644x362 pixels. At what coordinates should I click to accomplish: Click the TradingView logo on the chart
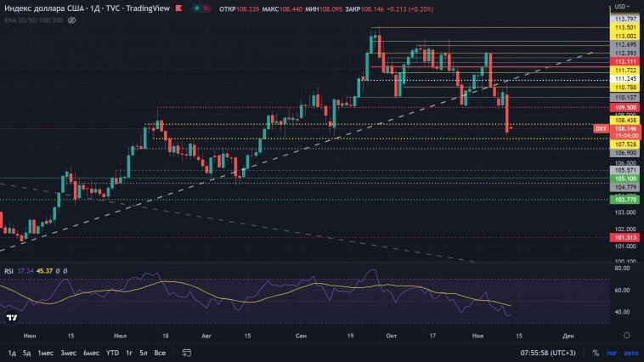click(x=12, y=318)
